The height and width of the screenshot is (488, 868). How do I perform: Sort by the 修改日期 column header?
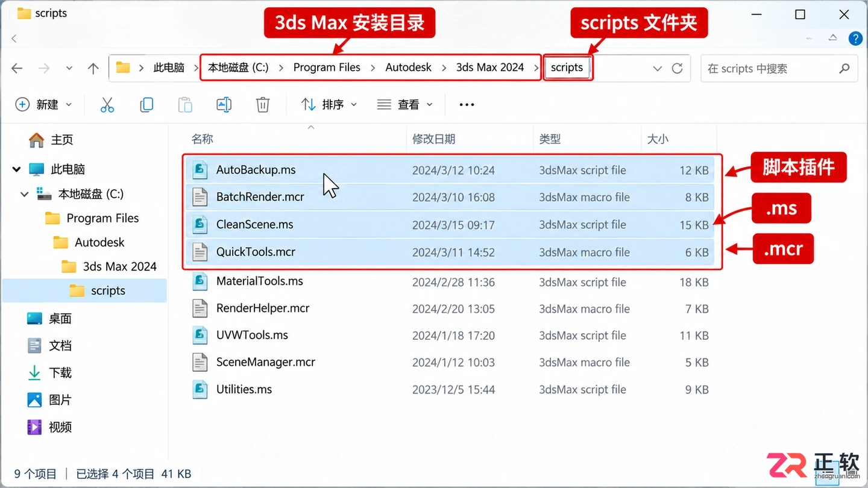(433, 139)
